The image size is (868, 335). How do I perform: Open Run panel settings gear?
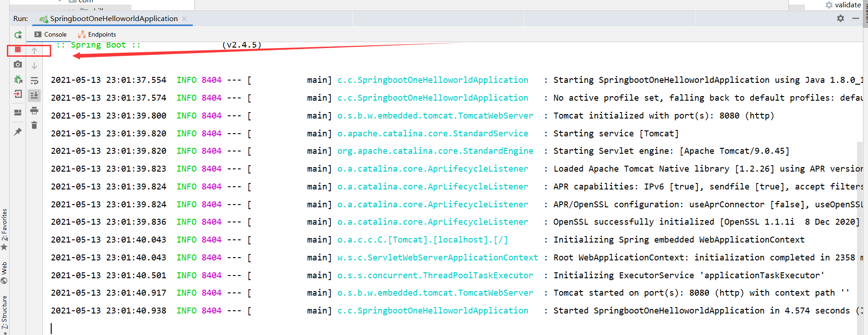pos(841,18)
